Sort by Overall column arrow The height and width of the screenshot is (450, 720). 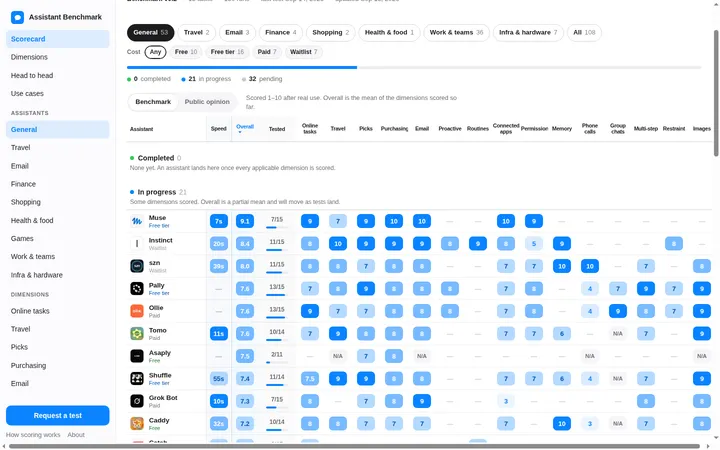pyautogui.click(x=239, y=132)
